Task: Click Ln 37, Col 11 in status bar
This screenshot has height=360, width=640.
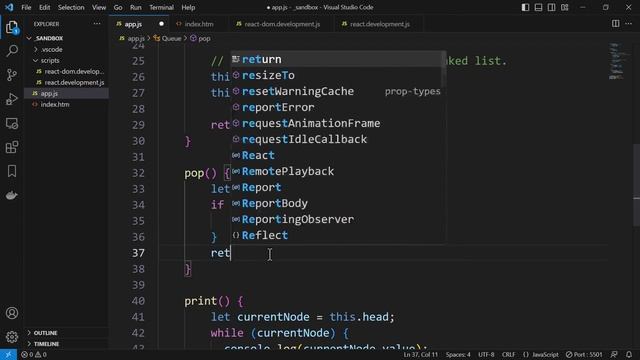Action: [420, 355]
